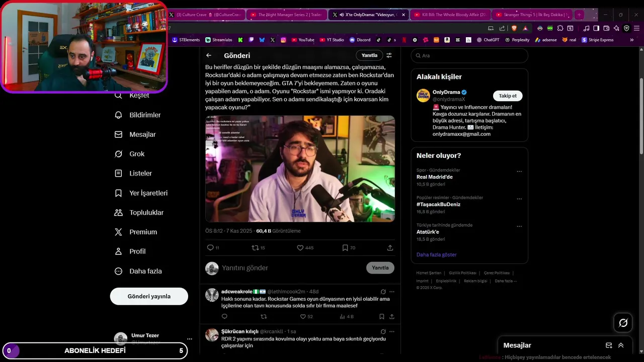Reply to adcweakrole's comment
644x362 pixels.
click(224, 317)
